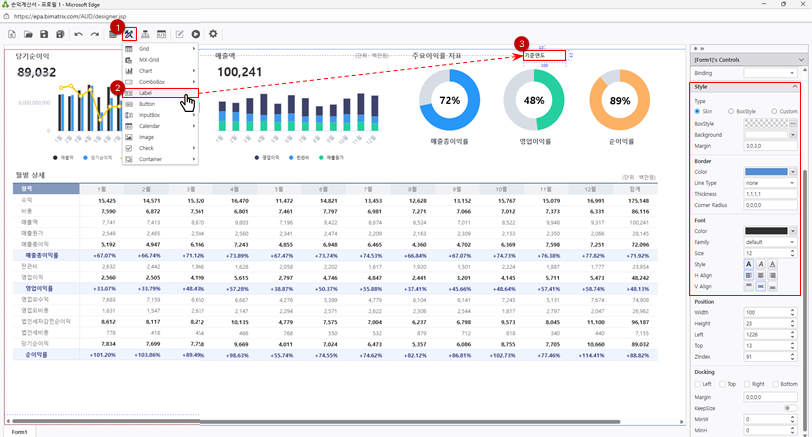Toggle bold font style button
812x437 pixels.
point(750,264)
